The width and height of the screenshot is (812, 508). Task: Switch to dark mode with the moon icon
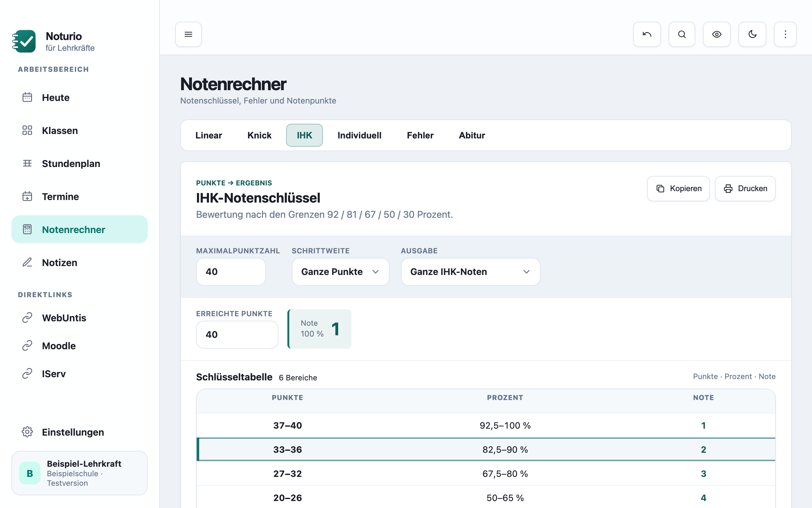coord(752,34)
